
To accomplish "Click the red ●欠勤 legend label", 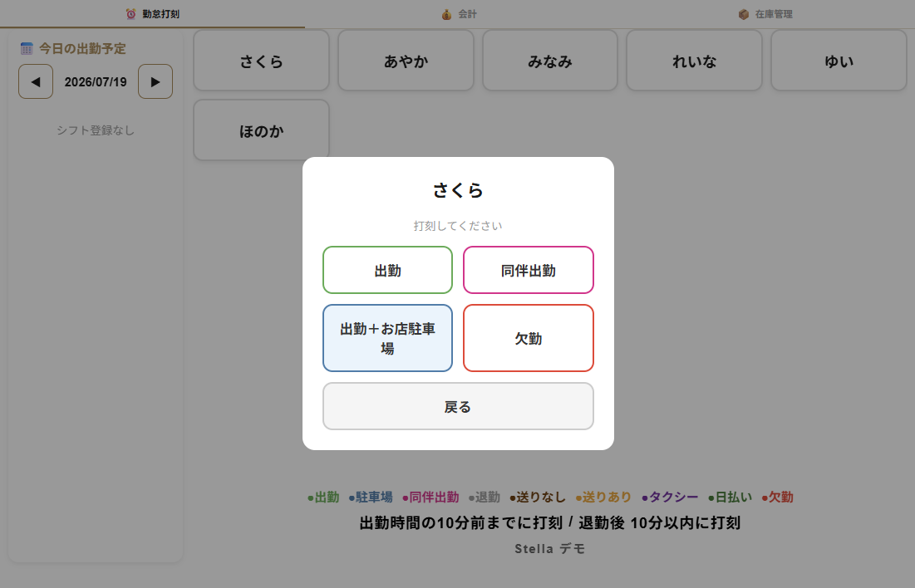I will pos(778,497).
